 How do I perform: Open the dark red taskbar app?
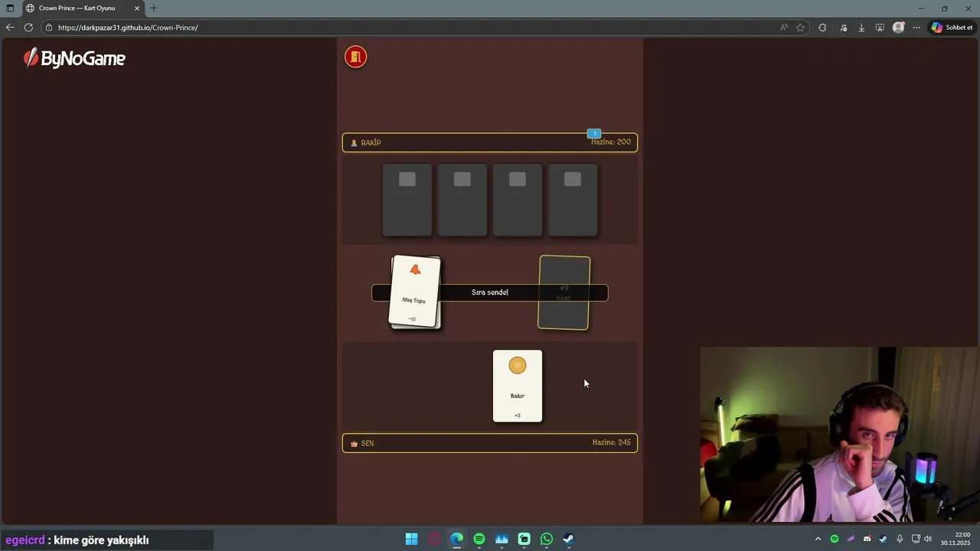[435, 539]
